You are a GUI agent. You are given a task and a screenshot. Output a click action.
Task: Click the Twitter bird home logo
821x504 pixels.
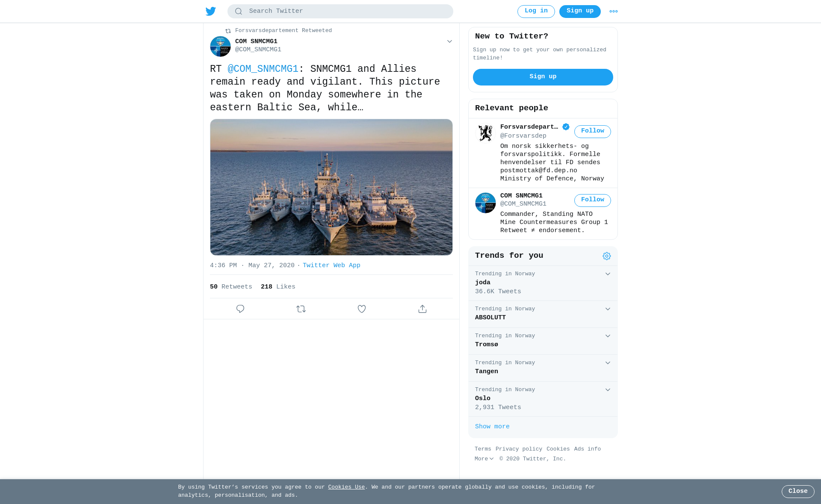coord(211,11)
